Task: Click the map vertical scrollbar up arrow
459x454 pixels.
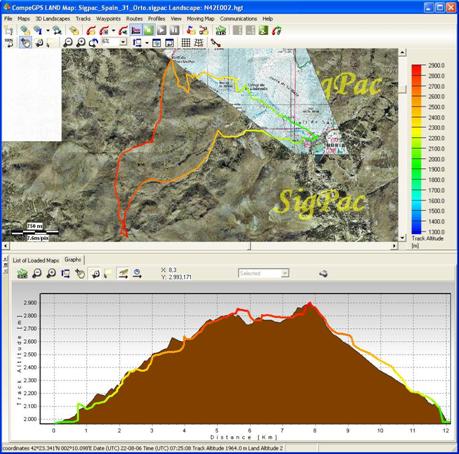Action: click(402, 52)
